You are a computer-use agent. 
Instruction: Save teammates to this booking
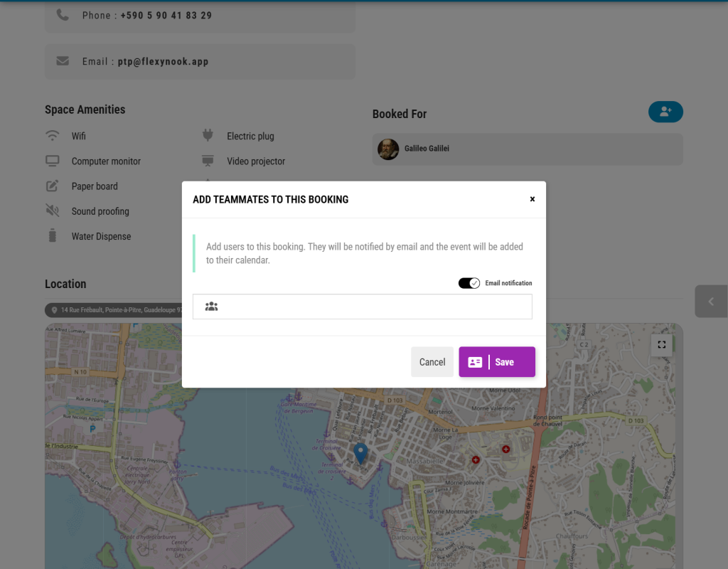[497, 362]
